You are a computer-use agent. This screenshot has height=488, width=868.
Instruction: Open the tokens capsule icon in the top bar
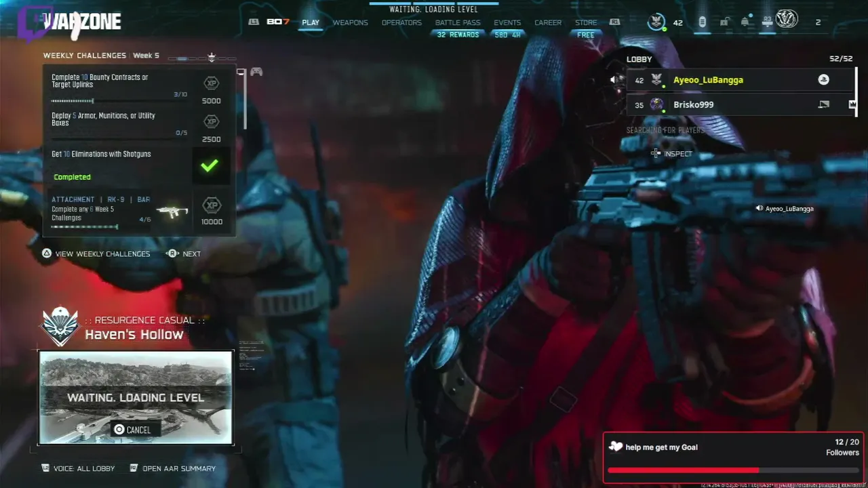702,22
